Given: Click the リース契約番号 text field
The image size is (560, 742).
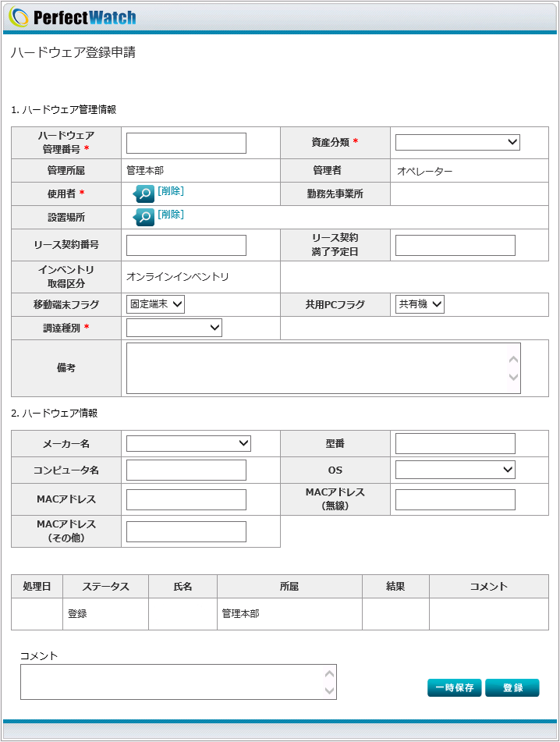Looking at the screenshot, I should pos(186,245).
